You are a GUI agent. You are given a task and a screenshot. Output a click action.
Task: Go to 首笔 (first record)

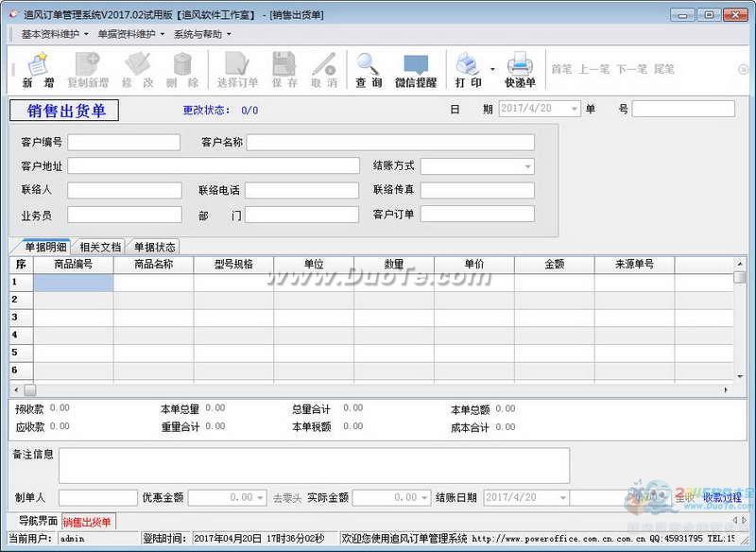click(x=561, y=69)
